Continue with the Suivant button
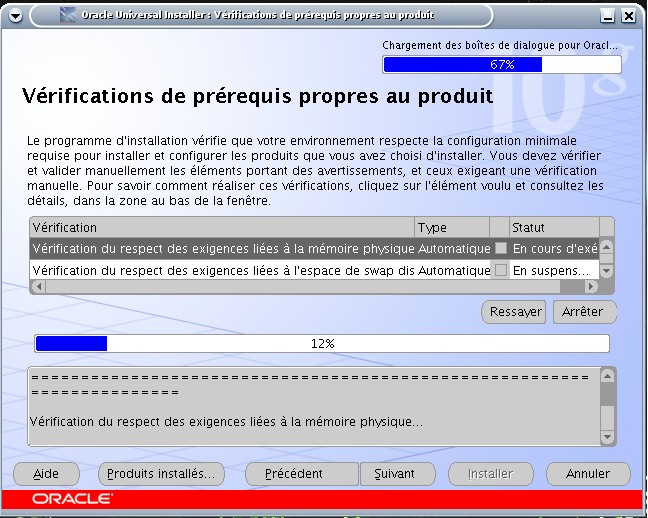The height and width of the screenshot is (518, 648). tap(398, 474)
